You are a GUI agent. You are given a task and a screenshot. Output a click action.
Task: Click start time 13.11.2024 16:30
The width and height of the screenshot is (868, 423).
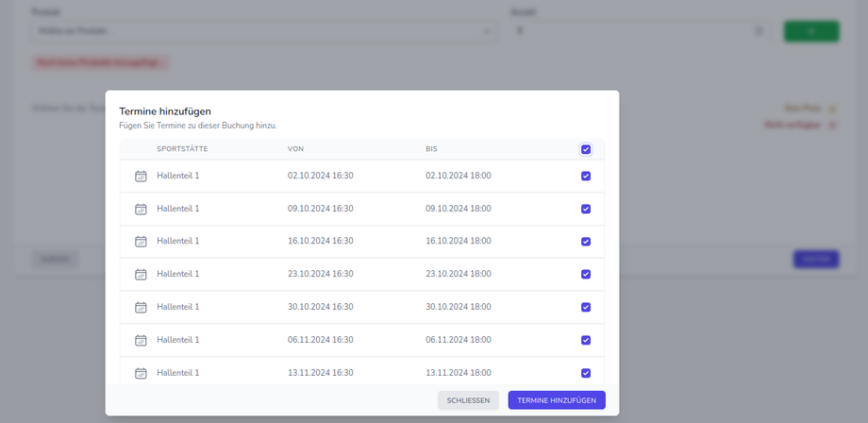pyautogui.click(x=321, y=373)
